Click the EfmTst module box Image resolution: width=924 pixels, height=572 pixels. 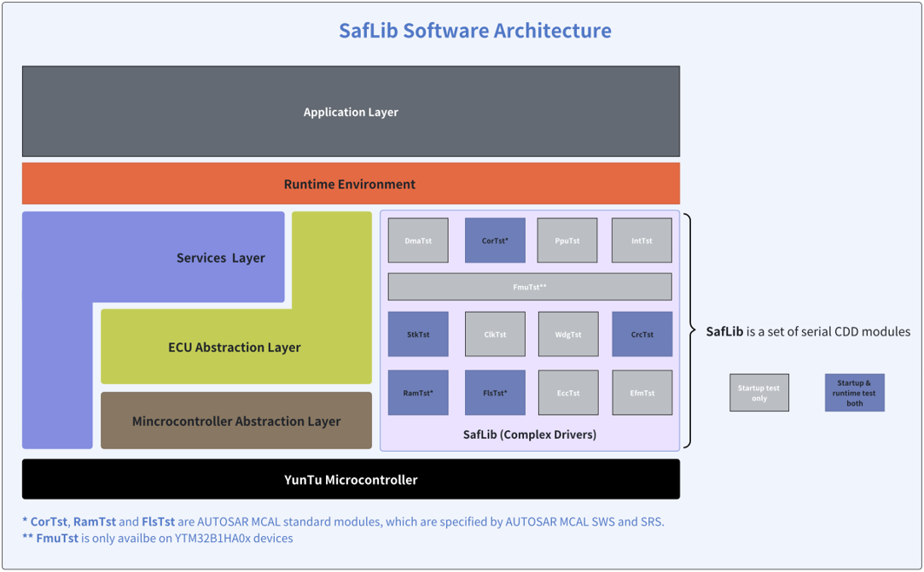642,393
